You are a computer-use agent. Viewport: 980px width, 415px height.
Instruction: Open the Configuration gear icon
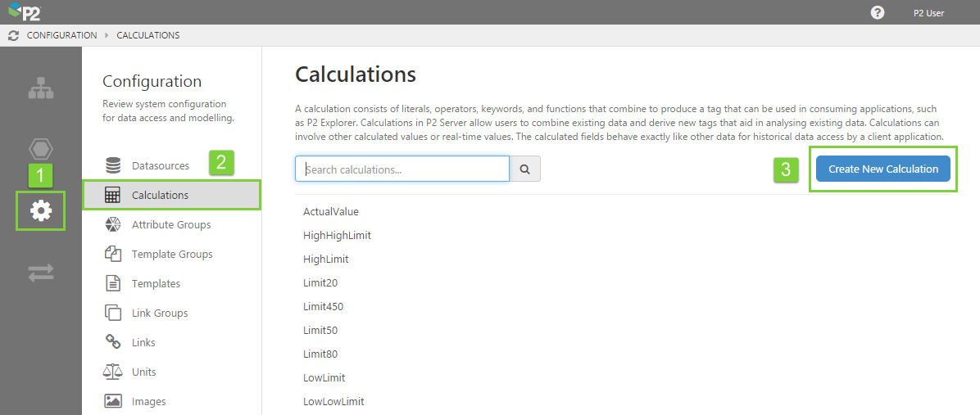(40, 210)
